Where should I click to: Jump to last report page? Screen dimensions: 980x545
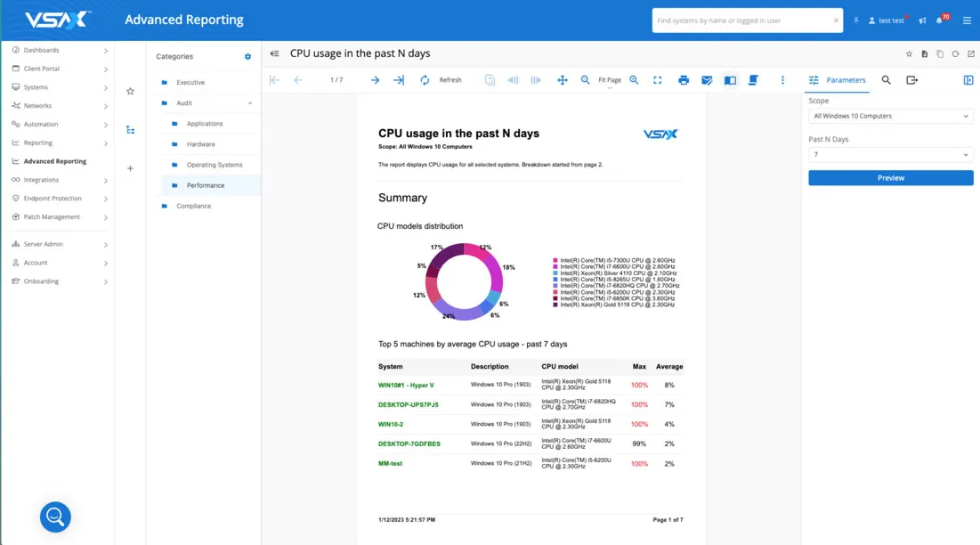(x=399, y=80)
